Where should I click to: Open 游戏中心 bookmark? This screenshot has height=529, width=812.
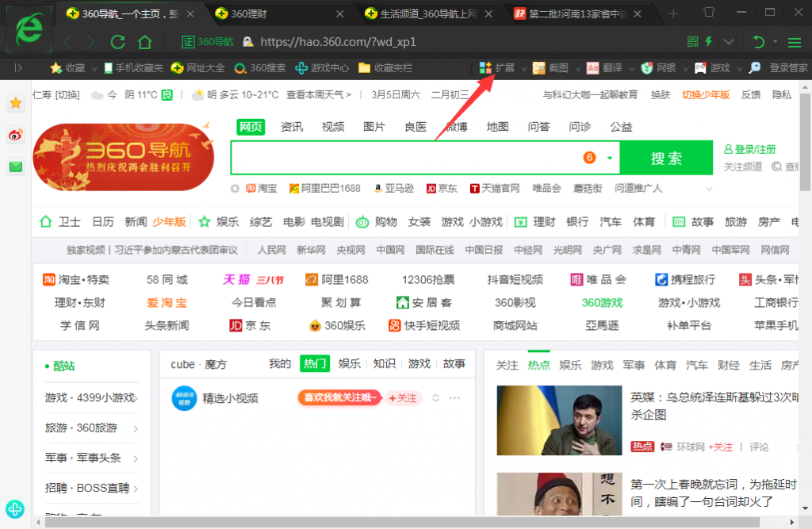[x=322, y=68]
